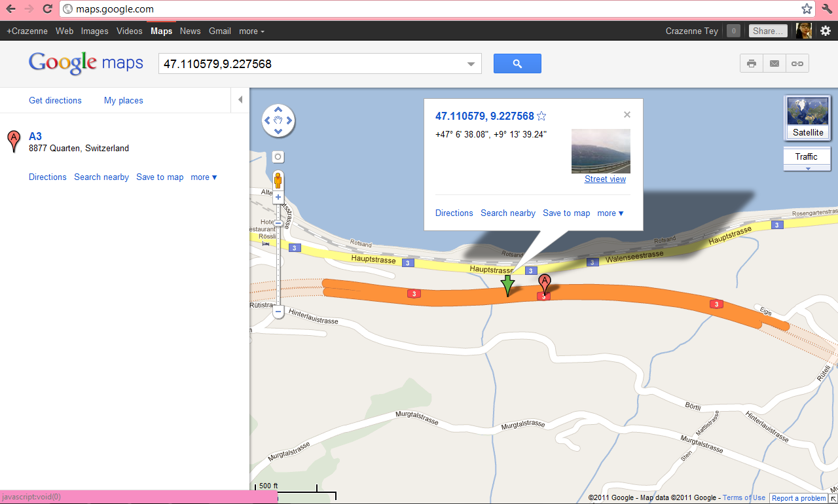The image size is (838, 504).
Task: Open settings gear in Google bar
Action: tap(826, 31)
